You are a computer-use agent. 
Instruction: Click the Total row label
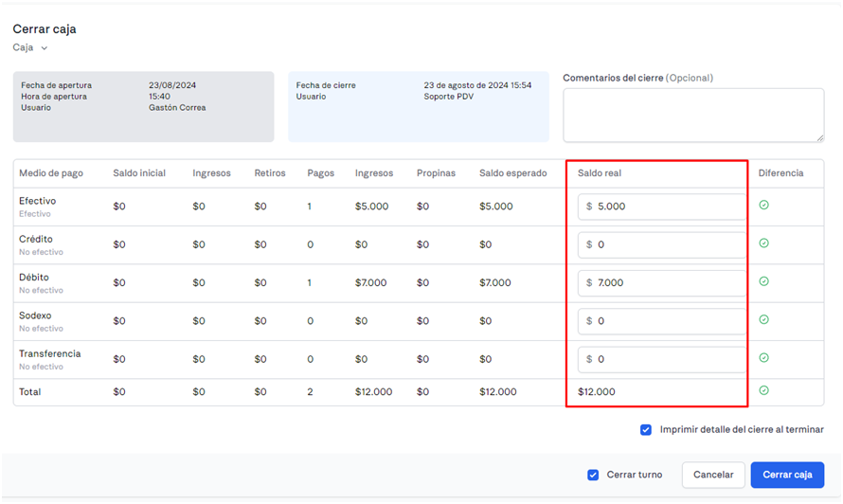29,392
